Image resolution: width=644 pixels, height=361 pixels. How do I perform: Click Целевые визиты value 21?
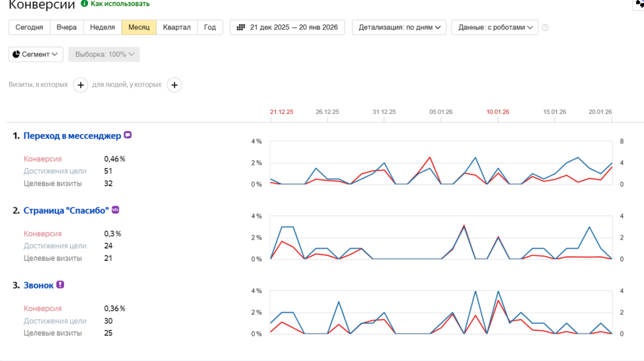point(108,258)
